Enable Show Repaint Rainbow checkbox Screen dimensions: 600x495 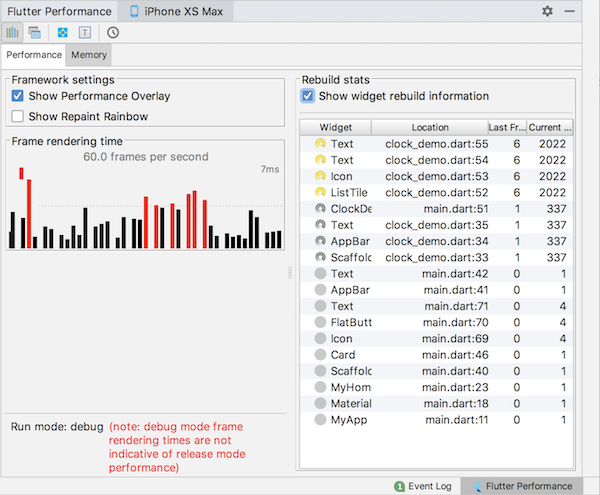[17, 116]
